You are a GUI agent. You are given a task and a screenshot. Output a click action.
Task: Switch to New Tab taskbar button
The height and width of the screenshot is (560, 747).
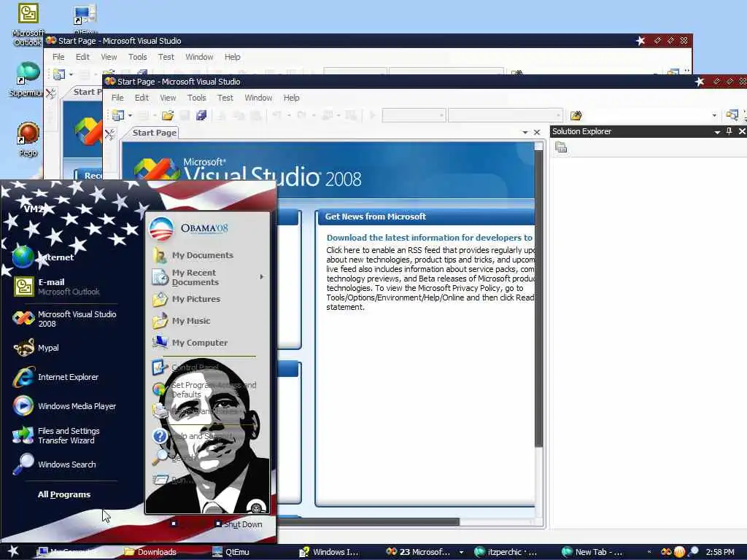pyautogui.click(x=592, y=552)
